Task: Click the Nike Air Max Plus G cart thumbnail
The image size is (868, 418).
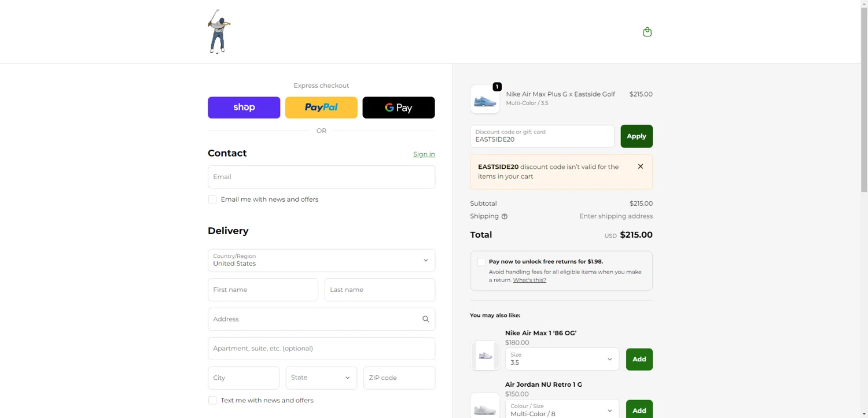Action: (485, 99)
